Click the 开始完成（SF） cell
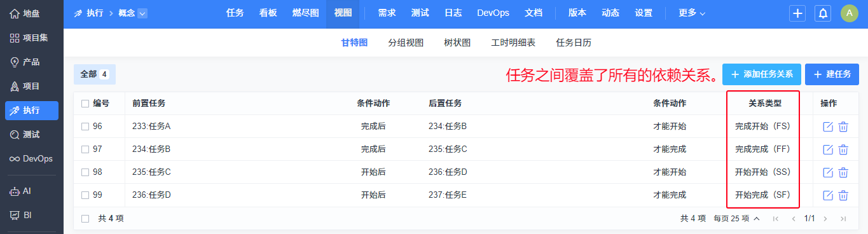Screen dimensions: 868x234 (x=765, y=195)
